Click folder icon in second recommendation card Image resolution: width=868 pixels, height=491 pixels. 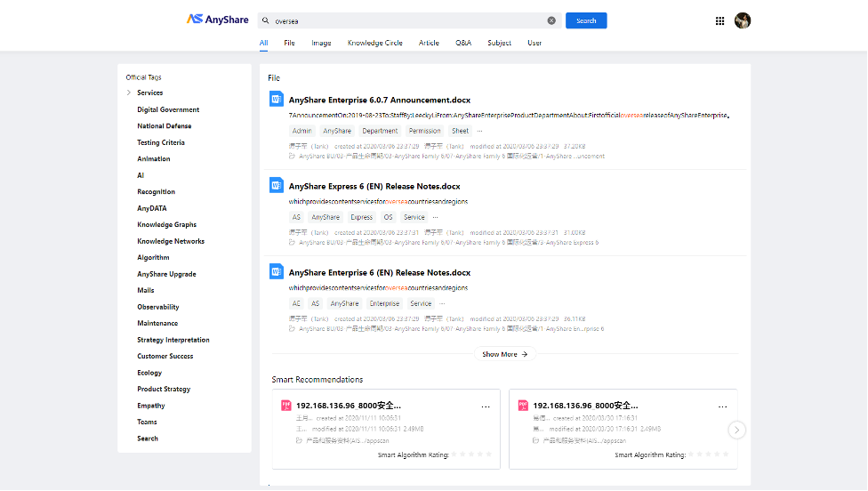[536, 440]
